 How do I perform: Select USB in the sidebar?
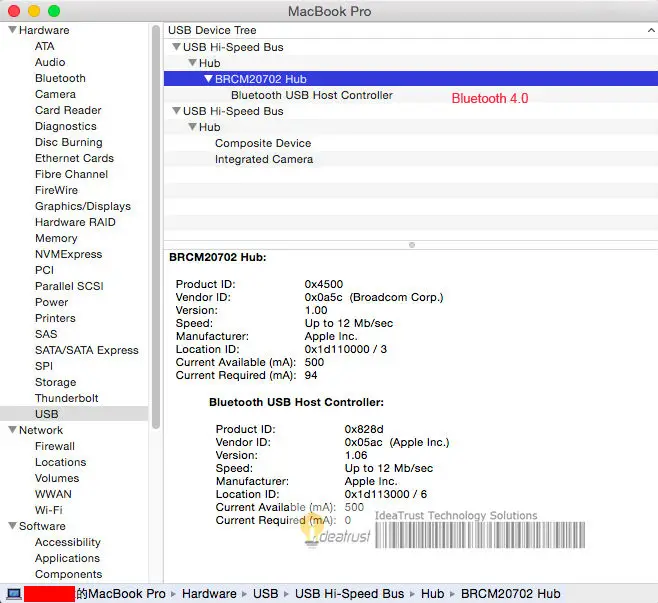coord(74,414)
